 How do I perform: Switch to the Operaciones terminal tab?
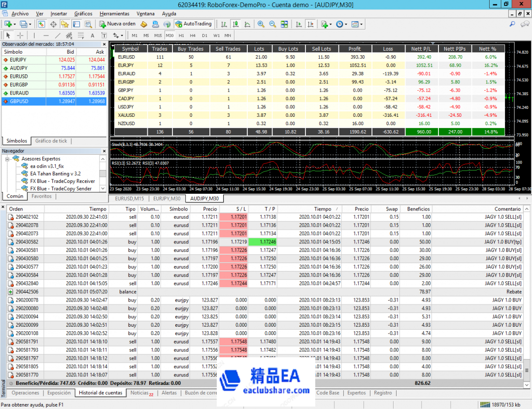pos(25,393)
